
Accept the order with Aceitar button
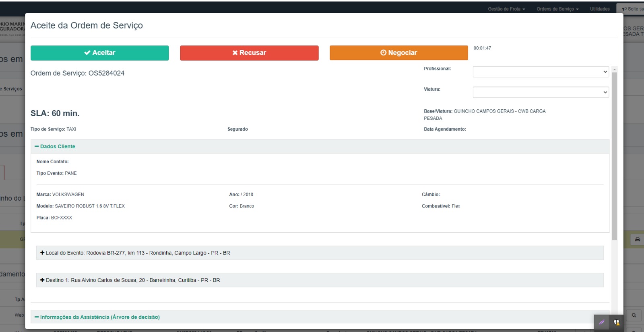tap(100, 53)
